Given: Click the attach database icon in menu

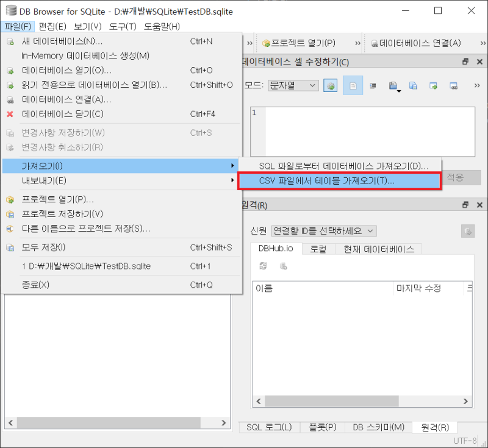Looking at the screenshot, I should [10, 100].
